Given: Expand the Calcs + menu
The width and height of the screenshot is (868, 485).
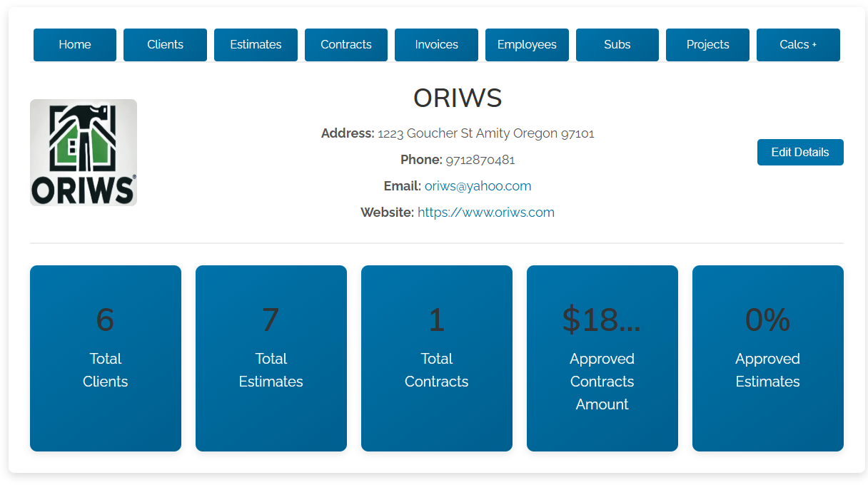Looking at the screenshot, I should (x=798, y=45).
